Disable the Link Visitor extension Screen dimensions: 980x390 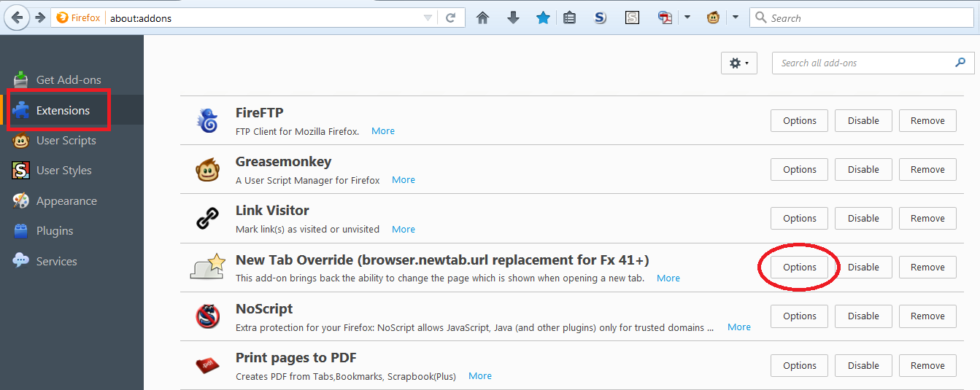pos(863,219)
